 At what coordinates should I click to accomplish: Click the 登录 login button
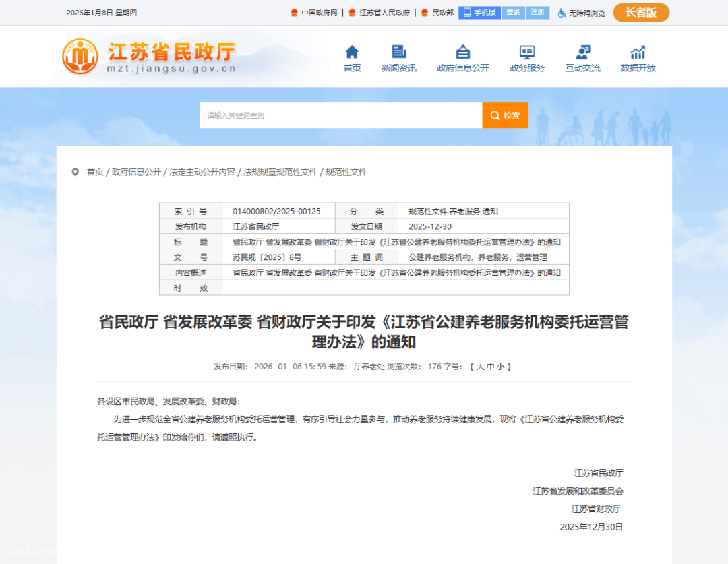[513, 13]
